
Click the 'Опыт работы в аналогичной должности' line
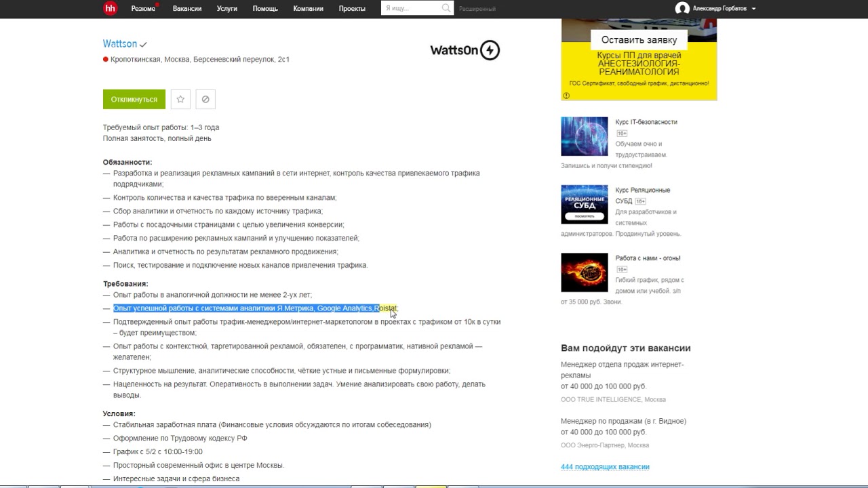(x=212, y=295)
